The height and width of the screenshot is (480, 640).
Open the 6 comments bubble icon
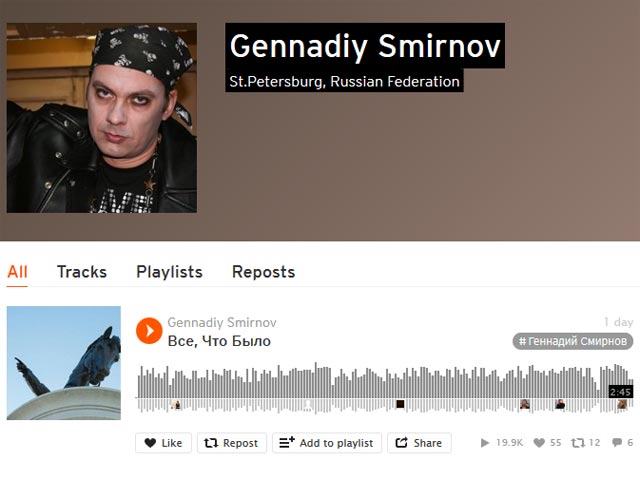pos(617,442)
